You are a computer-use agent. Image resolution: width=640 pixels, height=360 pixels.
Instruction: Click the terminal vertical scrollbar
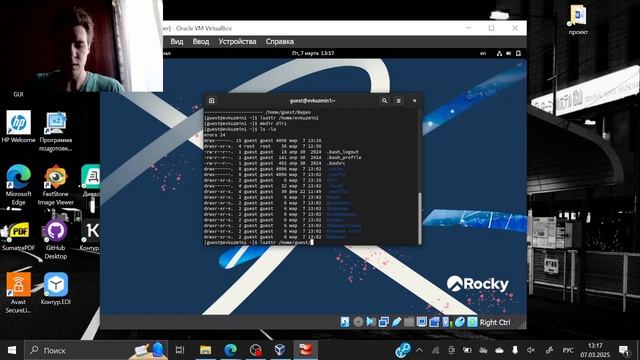pyautogui.click(x=420, y=218)
